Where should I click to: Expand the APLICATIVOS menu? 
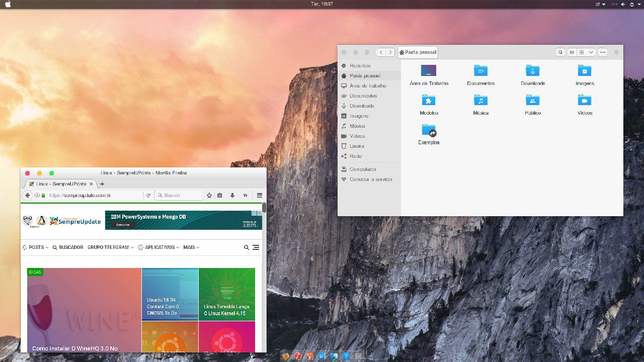[158, 247]
